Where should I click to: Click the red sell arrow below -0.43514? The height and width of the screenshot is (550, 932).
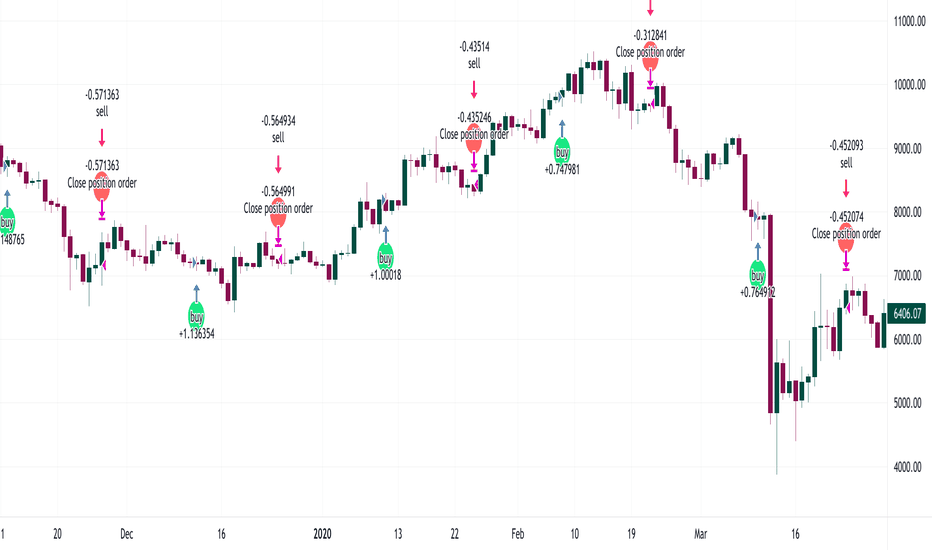coord(474,89)
